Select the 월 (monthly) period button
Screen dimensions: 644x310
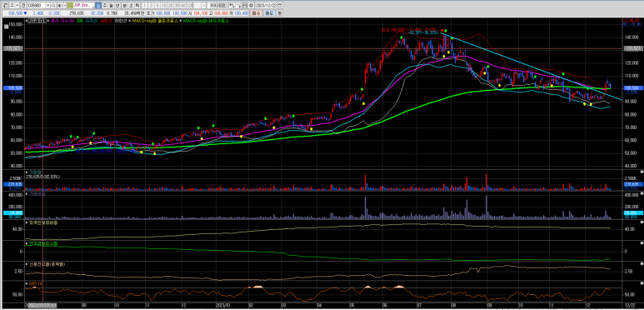tap(112, 5)
